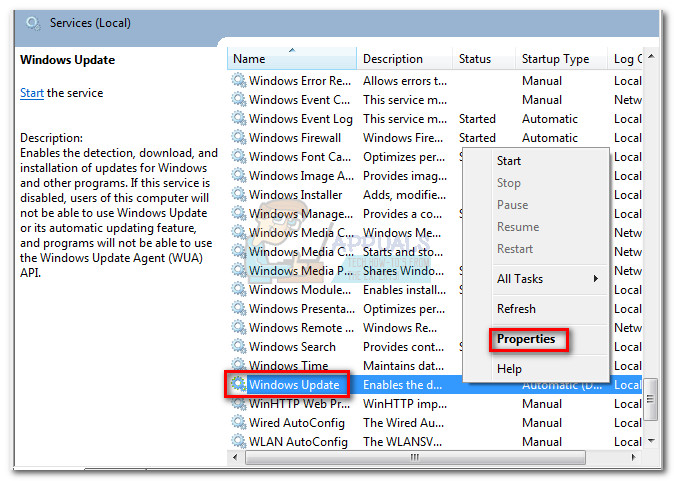
Task: Sort services by the Description column
Action: 404,58
